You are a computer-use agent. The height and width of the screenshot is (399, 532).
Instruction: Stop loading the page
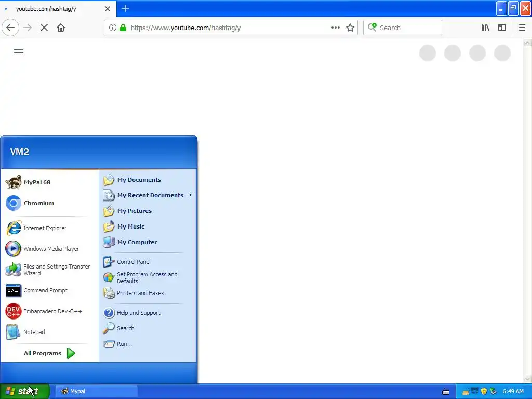pos(44,28)
